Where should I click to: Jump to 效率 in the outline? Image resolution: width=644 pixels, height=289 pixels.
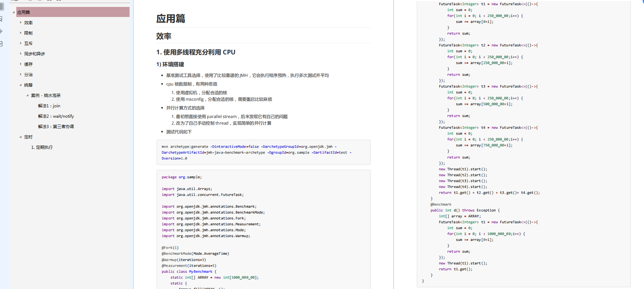point(28,22)
